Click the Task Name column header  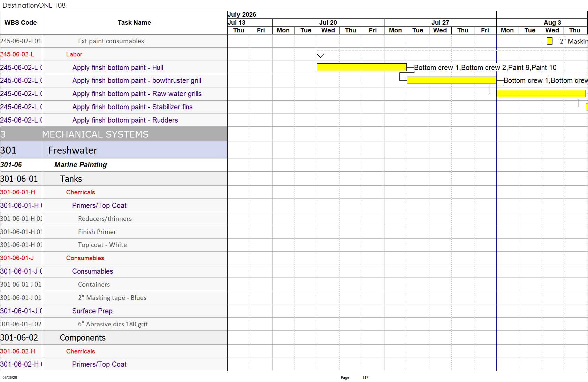tap(134, 23)
